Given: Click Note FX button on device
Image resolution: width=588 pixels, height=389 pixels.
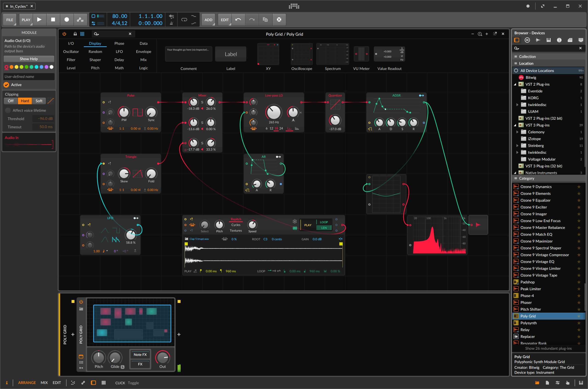Looking at the screenshot, I should coord(140,355).
